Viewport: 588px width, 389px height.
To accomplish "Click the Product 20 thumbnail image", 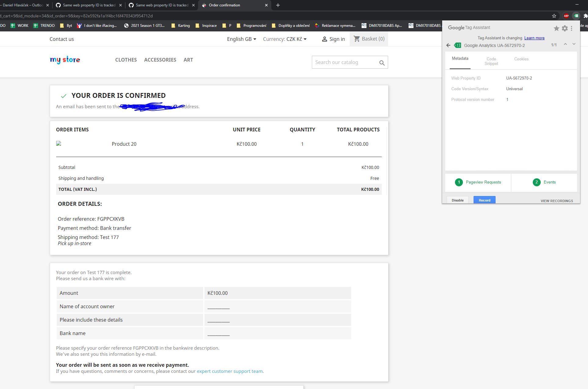I will pyautogui.click(x=59, y=144).
